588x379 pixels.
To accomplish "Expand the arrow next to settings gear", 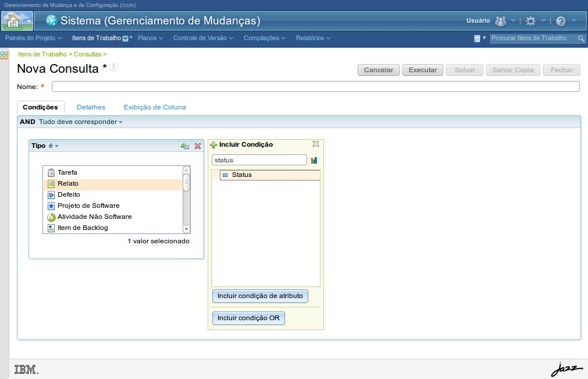I will point(543,20).
